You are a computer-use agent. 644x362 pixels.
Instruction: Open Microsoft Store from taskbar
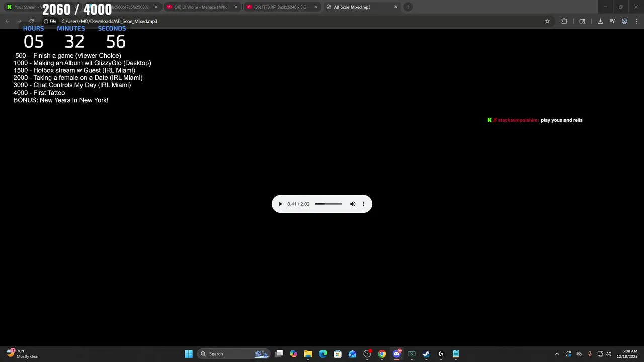[x=338, y=354]
